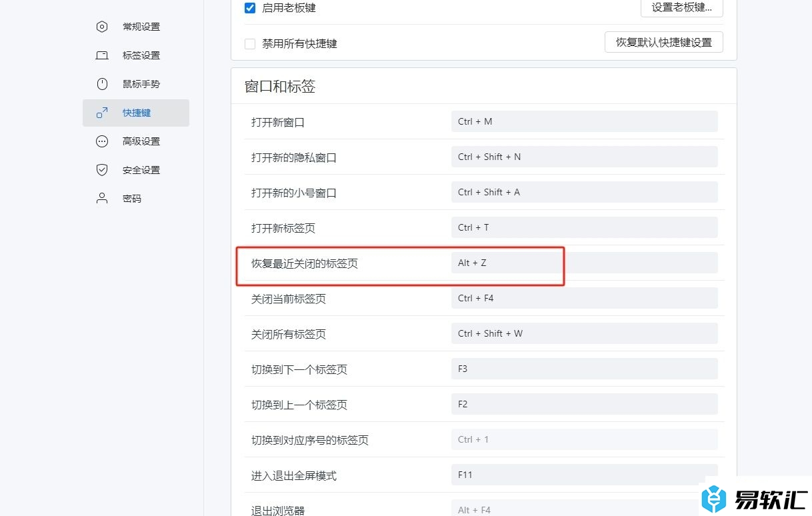Viewport: 812px width, 516px height.
Task: Switch to the 安全设置 section
Action: point(141,170)
